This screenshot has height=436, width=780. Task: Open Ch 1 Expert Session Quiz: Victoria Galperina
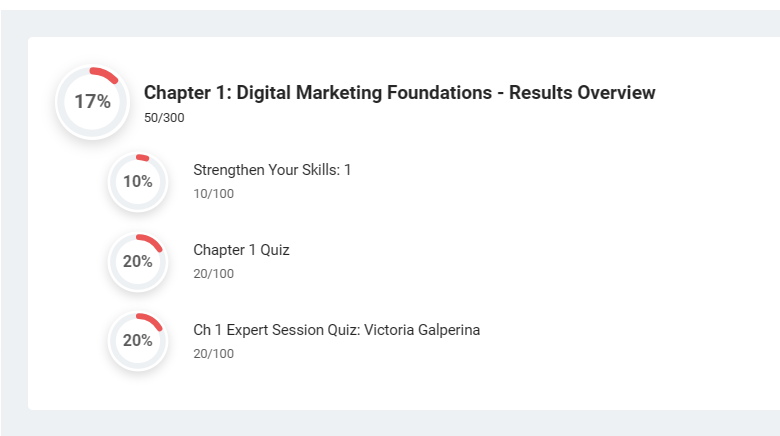point(337,330)
